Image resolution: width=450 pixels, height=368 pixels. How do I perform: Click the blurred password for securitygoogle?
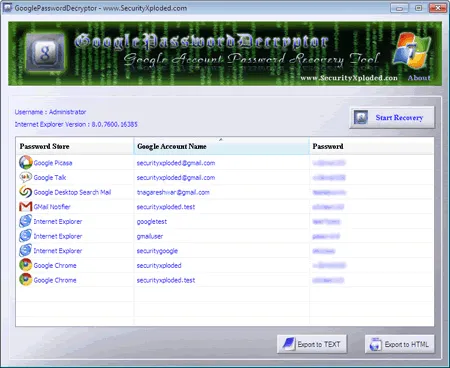[324, 251]
